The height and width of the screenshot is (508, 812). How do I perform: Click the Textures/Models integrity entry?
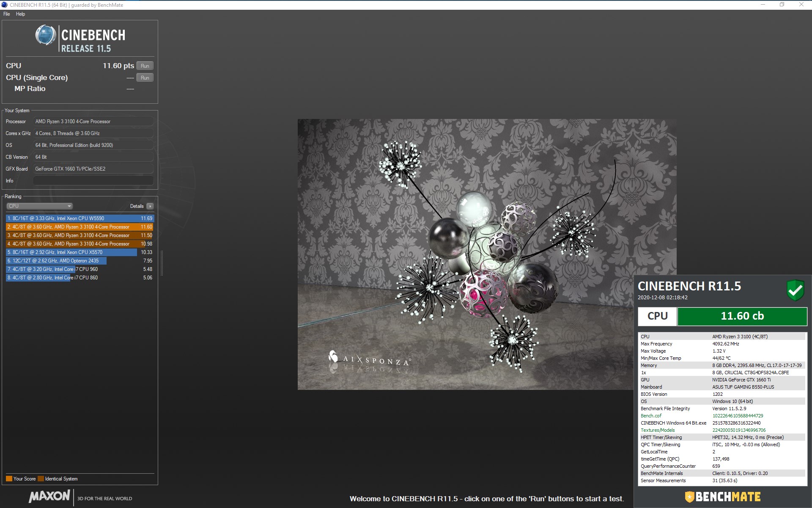[722, 430]
